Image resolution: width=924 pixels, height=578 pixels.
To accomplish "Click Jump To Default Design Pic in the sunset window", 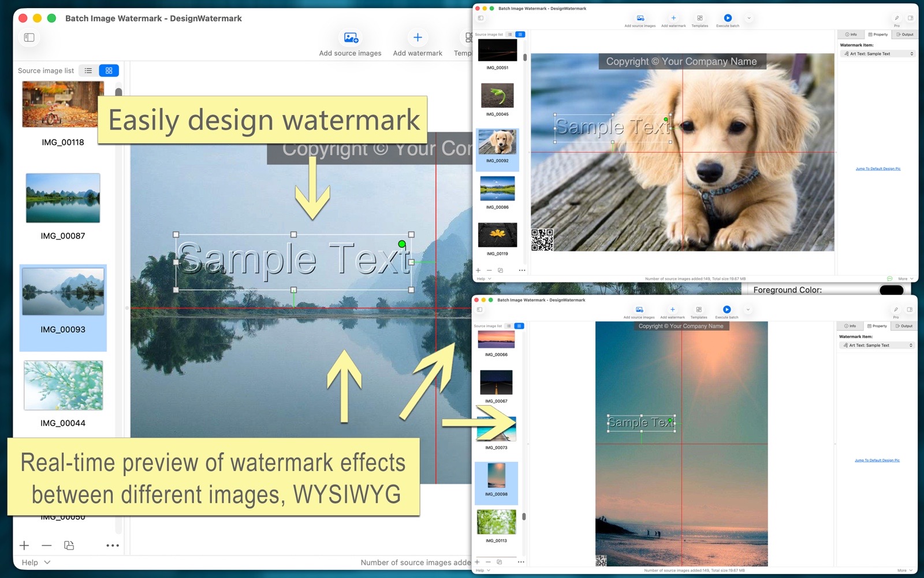I will 877,461.
